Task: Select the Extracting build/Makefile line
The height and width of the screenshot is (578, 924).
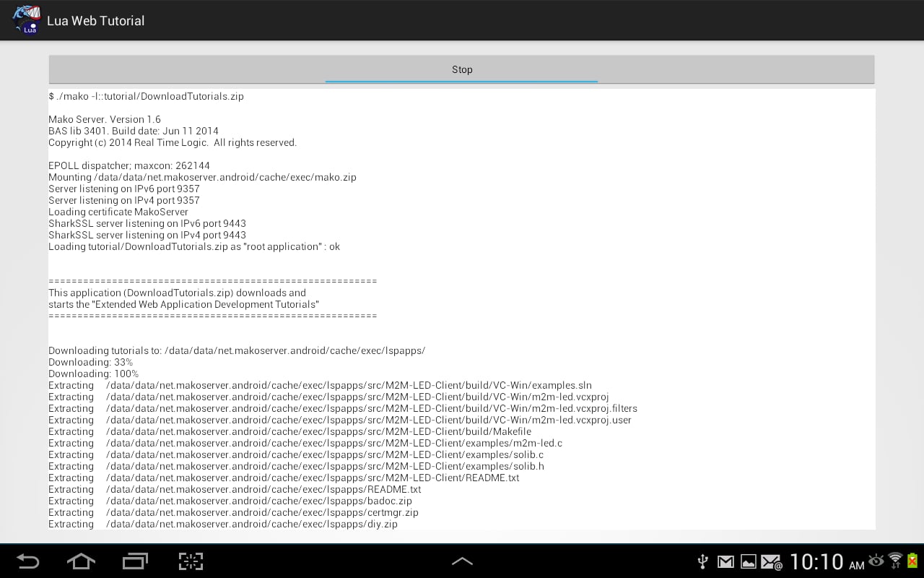Action: pos(289,431)
